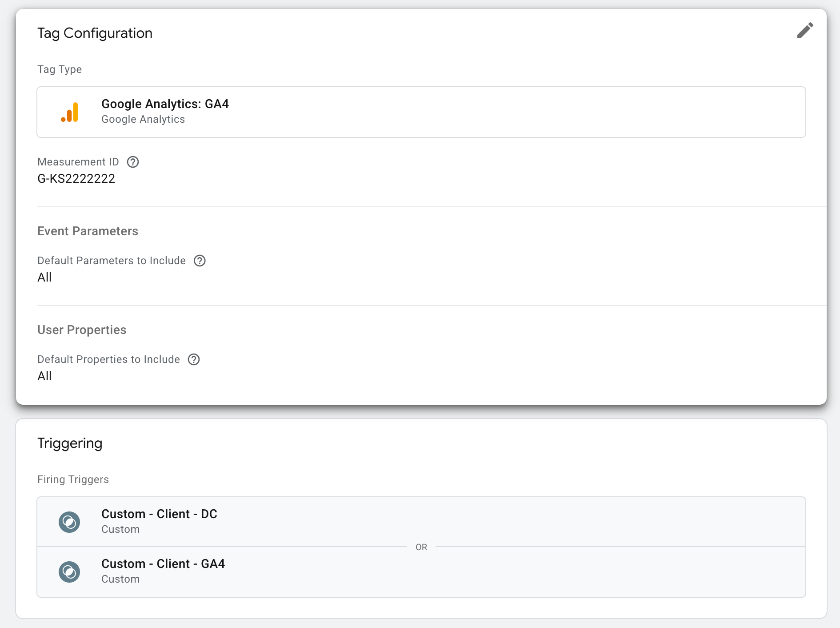This screenshot has height=628, width=840.
Task: Click the Tag Type label
Action: pos(60,69)
